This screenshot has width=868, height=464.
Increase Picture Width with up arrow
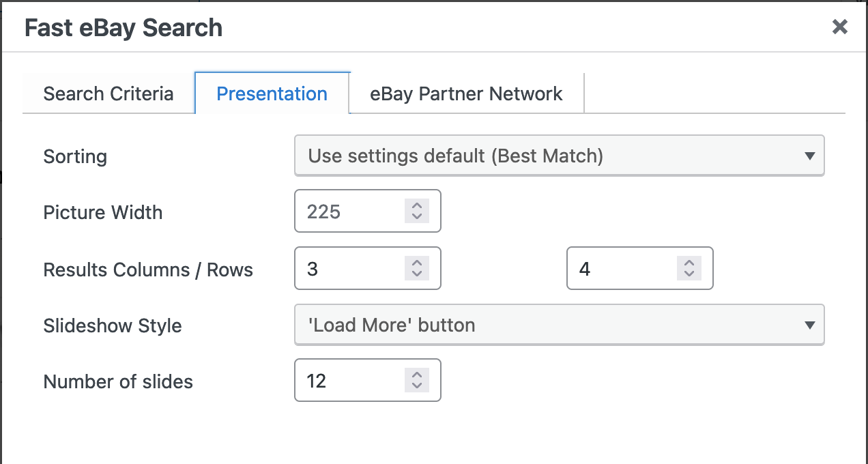click(x=416, y=205)
